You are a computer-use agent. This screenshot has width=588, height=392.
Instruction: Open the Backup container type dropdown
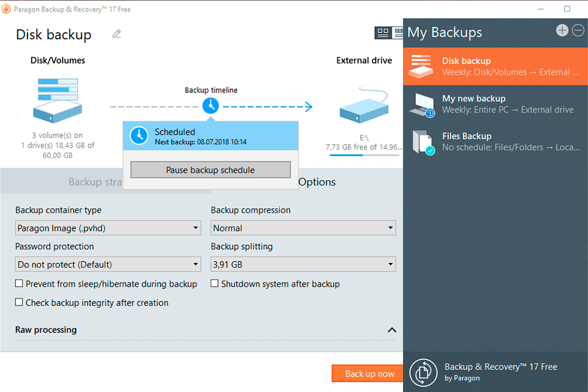(x=108, y=228)
